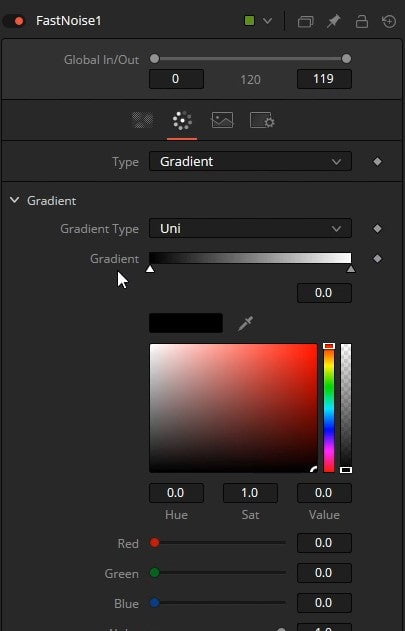Toggle keyframe diamond next to Type

(377, 161)
